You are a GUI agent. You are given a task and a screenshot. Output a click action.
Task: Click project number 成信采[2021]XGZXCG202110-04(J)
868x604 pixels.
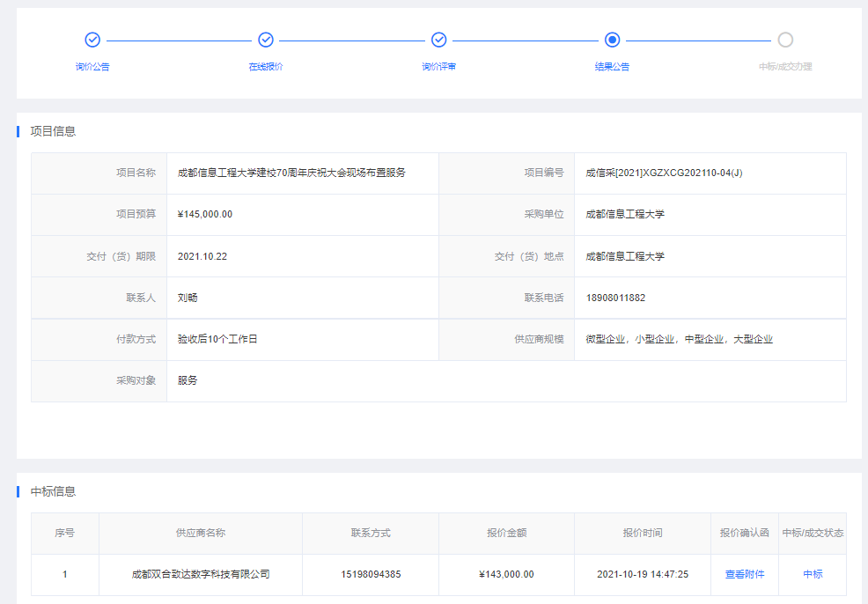(x=664, y=173)
